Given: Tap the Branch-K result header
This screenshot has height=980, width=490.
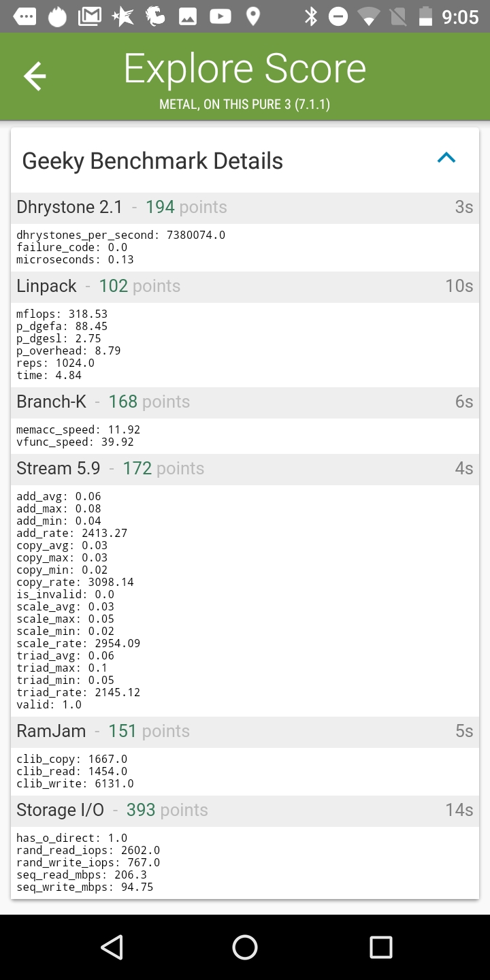Looking at the screenshot, I should [x=245, y=402].
